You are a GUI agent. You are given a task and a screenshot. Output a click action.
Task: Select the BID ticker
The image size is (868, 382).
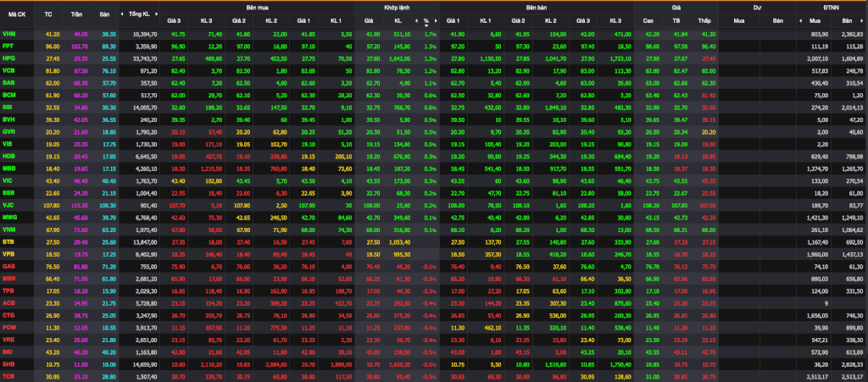(7, 352)
